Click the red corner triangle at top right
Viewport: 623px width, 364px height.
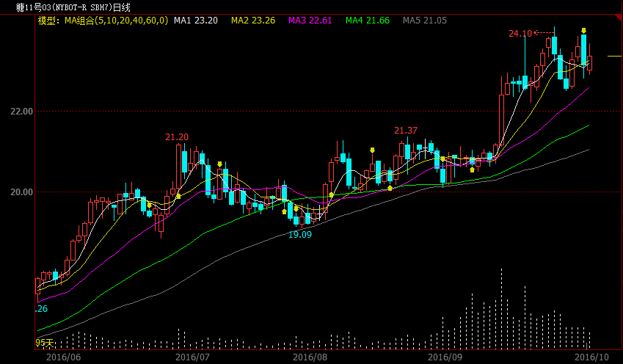click(x=619, y=18)
